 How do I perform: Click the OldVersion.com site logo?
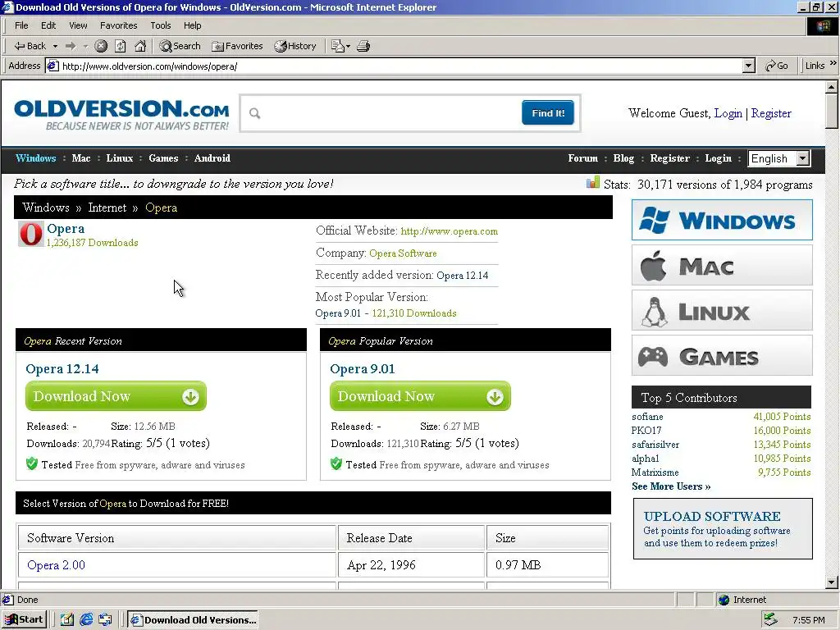coord(121,115)
